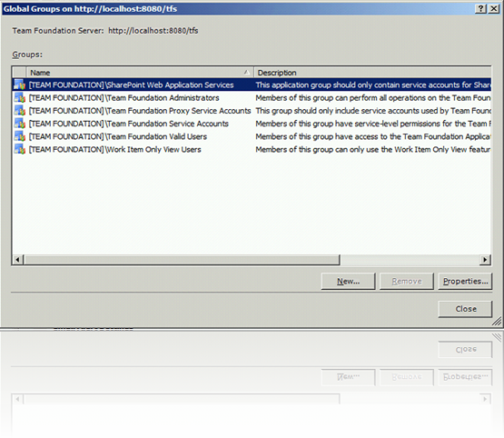The image size is (504, 438).
Task: Click the horizontal scrollbar left arrow
Action: click(17, 259)
